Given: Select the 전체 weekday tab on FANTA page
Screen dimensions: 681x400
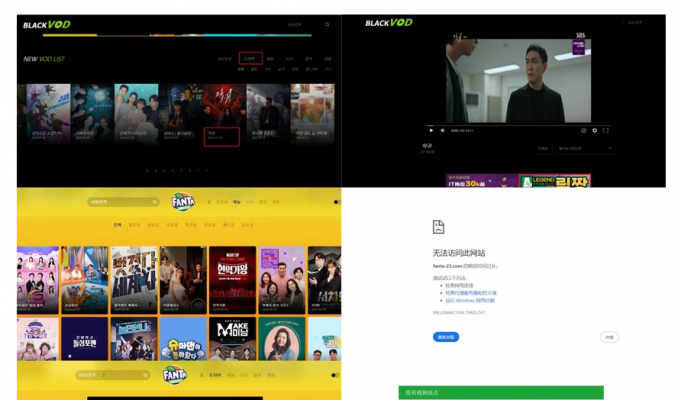Looking at the screenshot, I should tap(117, 225).
